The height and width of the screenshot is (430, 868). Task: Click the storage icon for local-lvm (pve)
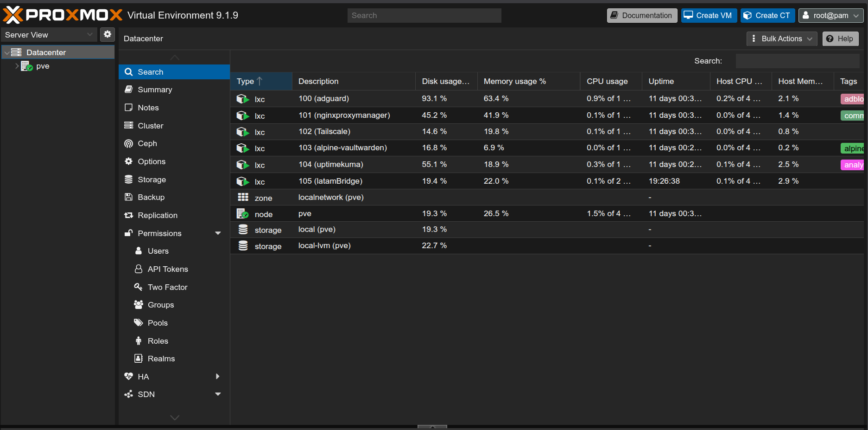click(243, 245)
